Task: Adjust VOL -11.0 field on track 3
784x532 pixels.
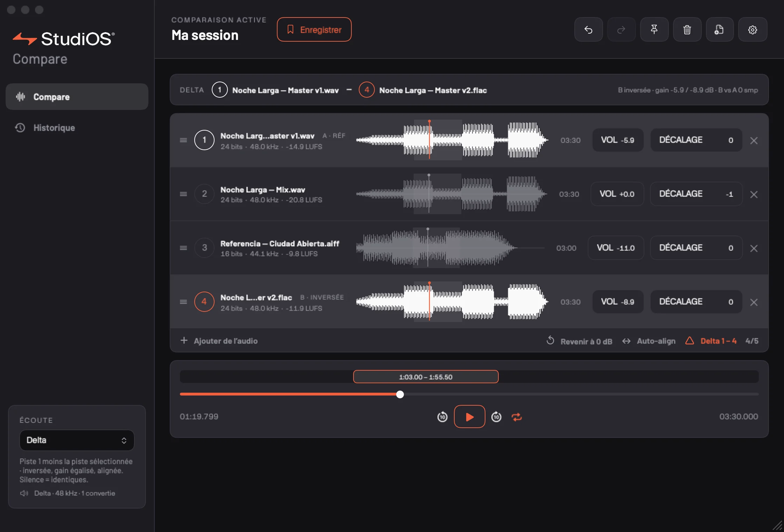Action: [x=616, y=248]
